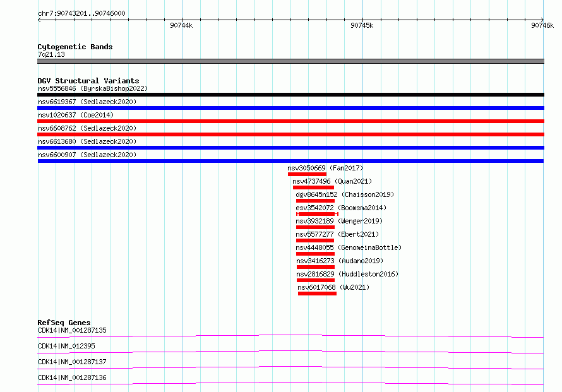Click the red bar under nsv6017068
Image resolution: width=562 pixels, height=392 pixels.
[x=317, y=294]
